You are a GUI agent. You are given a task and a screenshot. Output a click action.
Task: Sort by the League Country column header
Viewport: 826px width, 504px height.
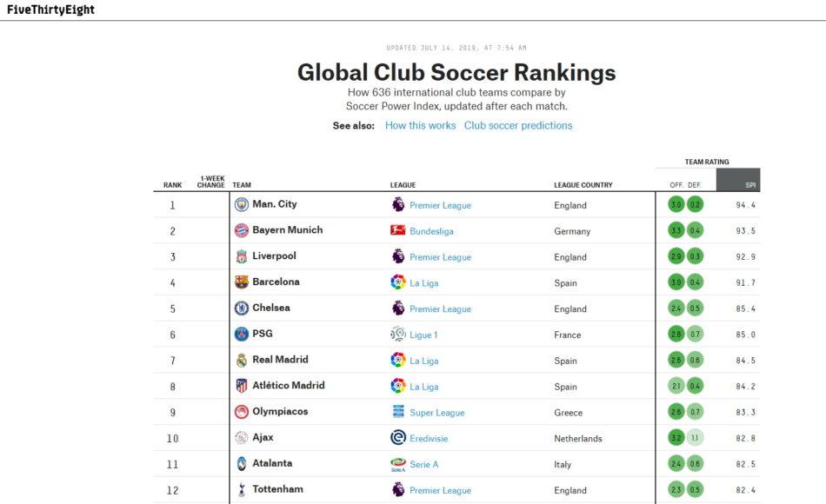click(x=583, y=185)
